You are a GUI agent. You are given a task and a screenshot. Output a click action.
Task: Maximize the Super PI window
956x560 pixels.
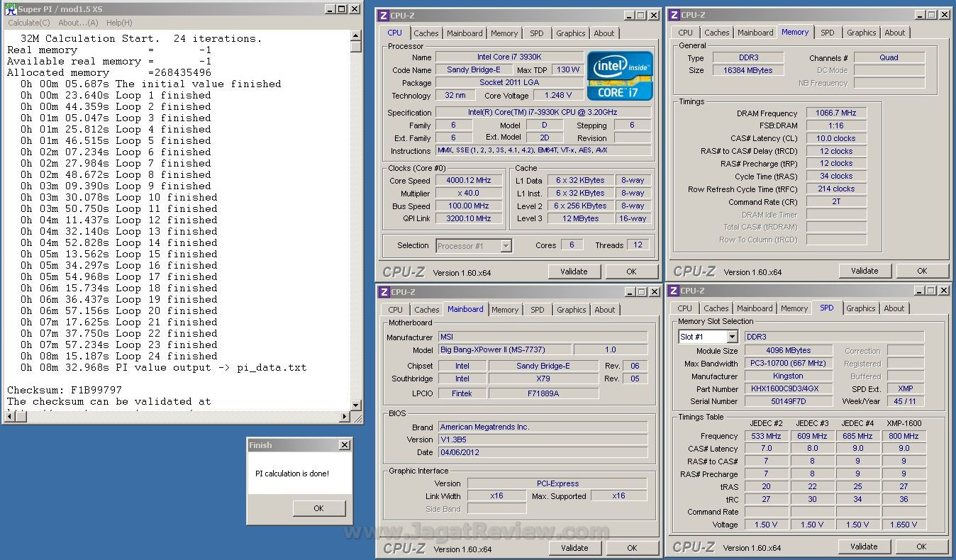coord(342,9)
